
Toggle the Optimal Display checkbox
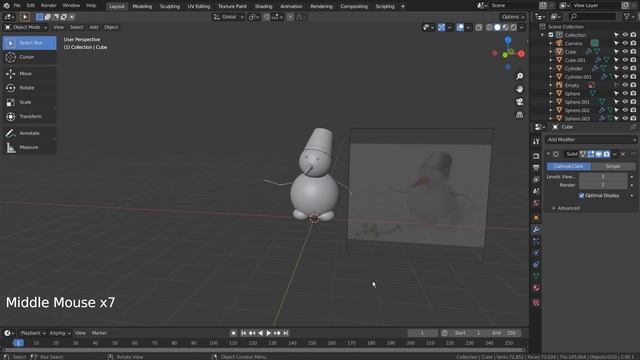coord(582,196)
